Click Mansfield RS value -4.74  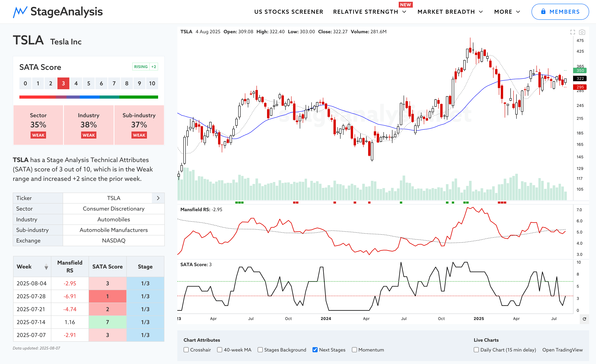tap(70, 309)
